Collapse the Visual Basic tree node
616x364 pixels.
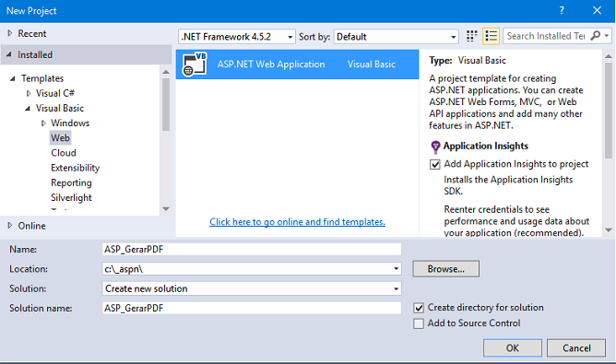[x=28, y=109]
